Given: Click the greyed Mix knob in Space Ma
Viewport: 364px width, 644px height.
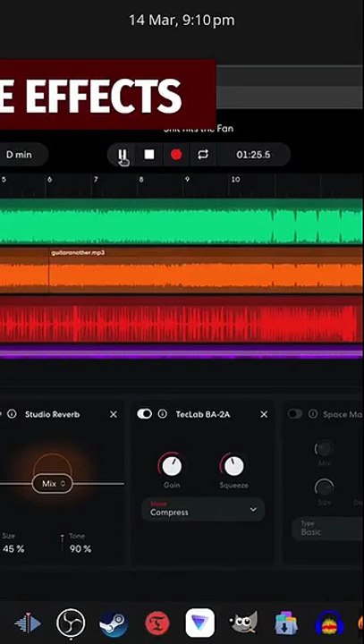Looking at the screenshot, I should pos(324,449).
